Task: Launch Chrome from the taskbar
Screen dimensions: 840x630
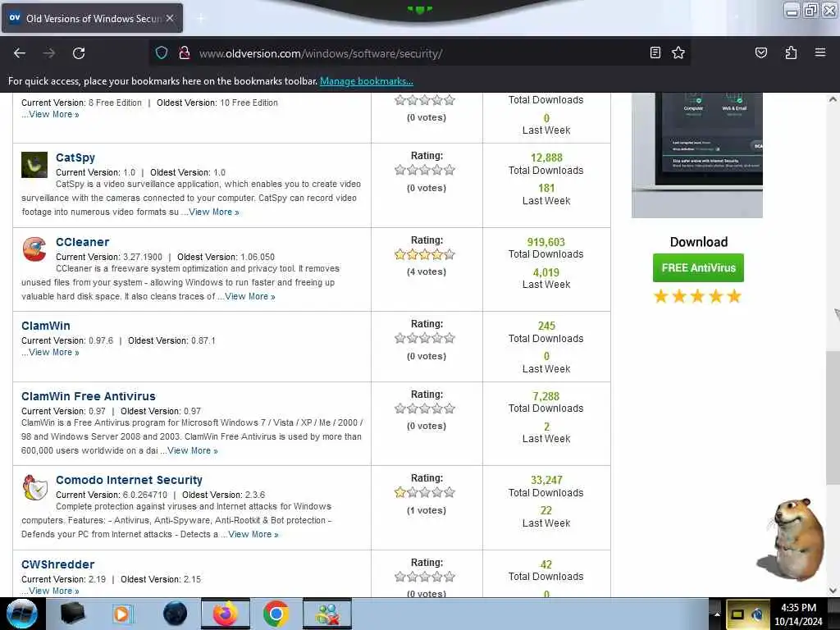Action: (276, 614)
